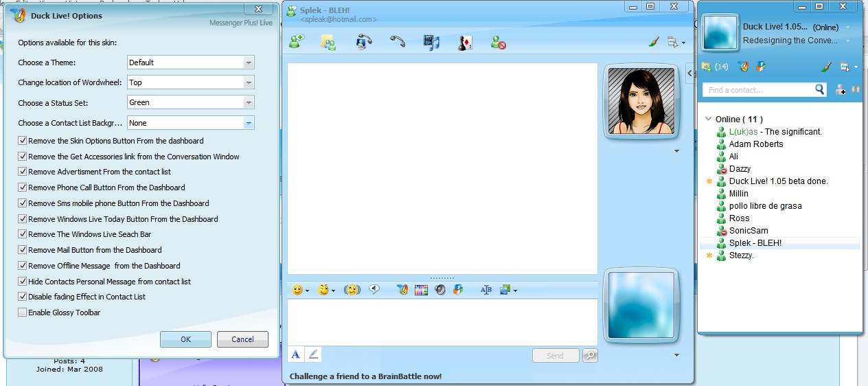Collapse the Online ( 11 ) group
Screen dimensions: 868x386
click(x=709, y=119)
